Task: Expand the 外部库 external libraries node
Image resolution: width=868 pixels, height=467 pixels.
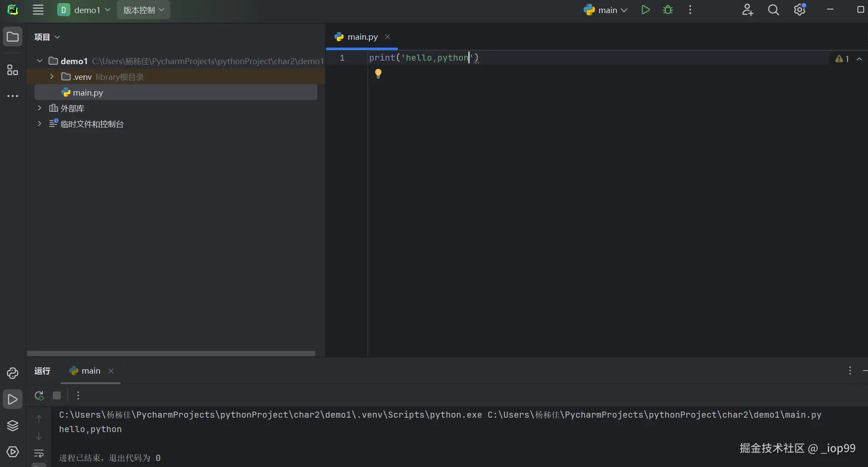Action: click(40, 108)
